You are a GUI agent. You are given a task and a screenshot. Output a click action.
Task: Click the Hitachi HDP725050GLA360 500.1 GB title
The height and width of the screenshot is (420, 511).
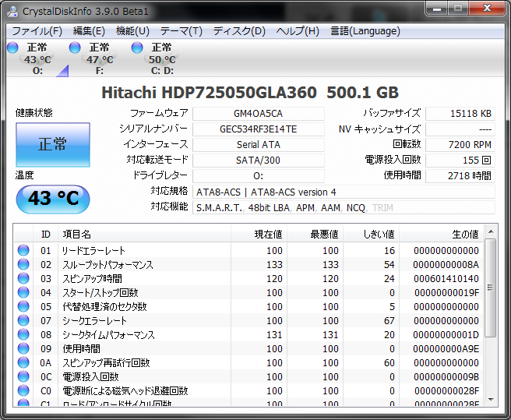pyautogui.click(x=250, y=93)
